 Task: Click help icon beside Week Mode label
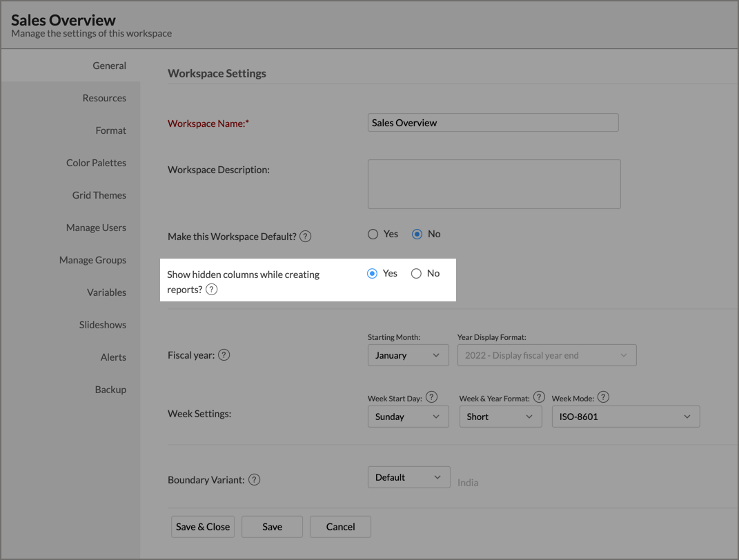click(x=603, y=397)
